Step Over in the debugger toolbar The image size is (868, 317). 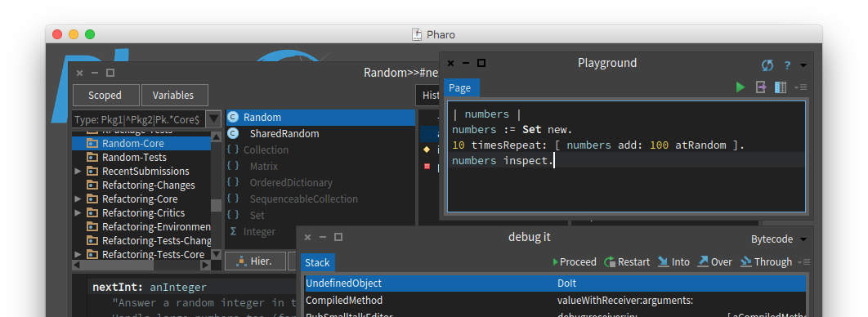714,261
